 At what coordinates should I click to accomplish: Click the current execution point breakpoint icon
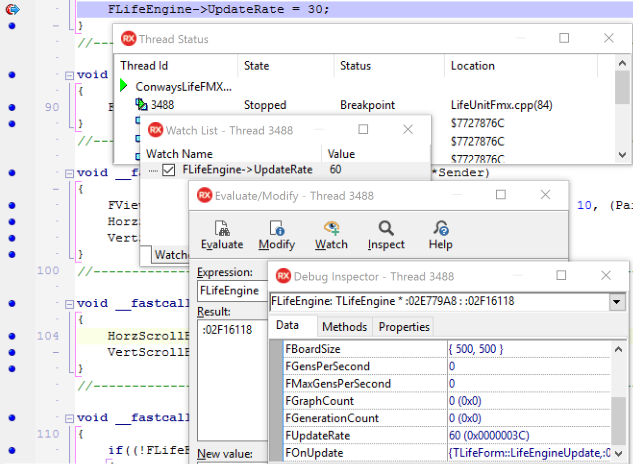pyautogui.click(x=12, y=9)
